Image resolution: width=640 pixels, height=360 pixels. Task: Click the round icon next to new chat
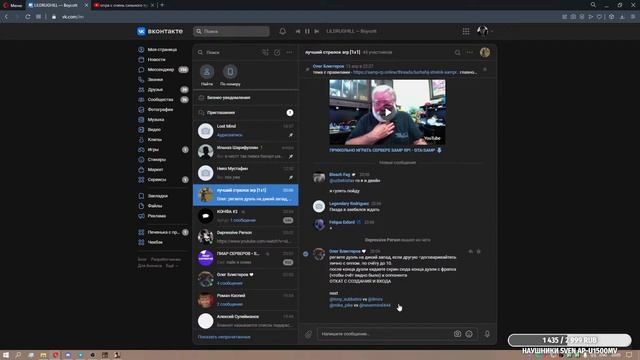pyautogui.click(x=277, y=52)
